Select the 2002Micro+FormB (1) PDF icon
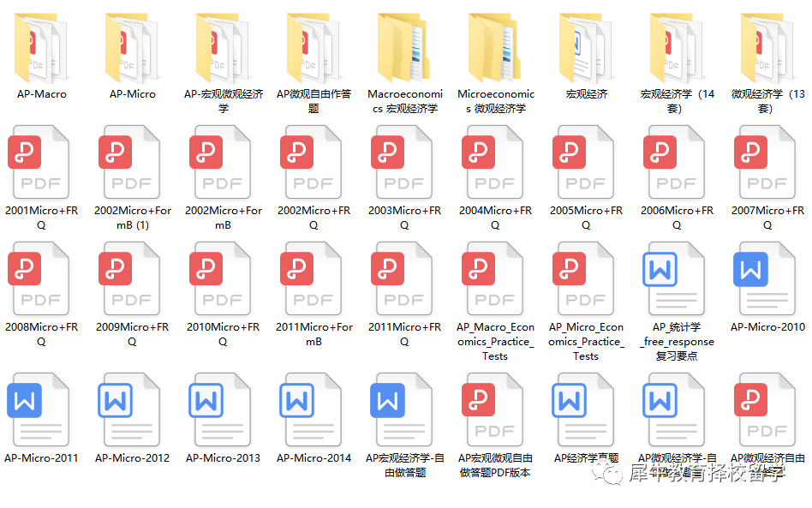The image size is (812, 508). (x=129, y=162)
